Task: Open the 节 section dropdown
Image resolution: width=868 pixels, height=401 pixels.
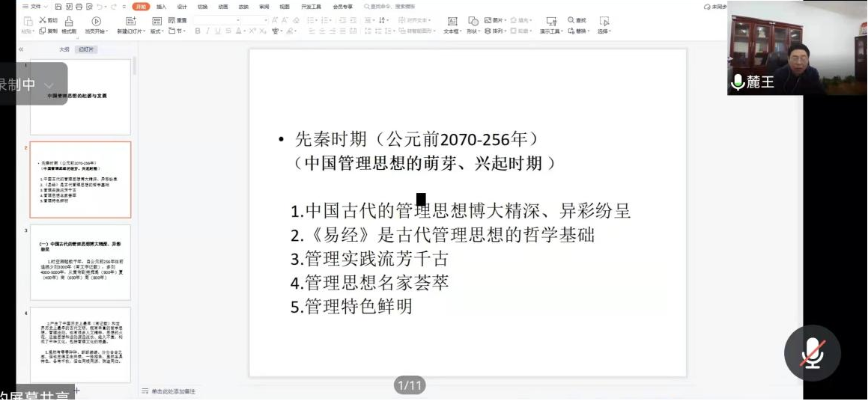Action: click(x=177, y=31)
